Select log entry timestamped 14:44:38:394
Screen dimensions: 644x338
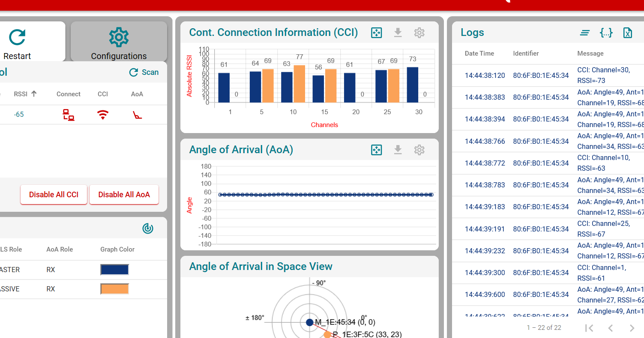[x=485, y=119]
